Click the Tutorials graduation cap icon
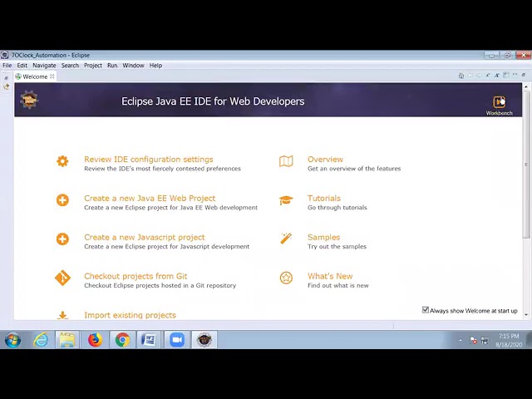 [286, 200]
